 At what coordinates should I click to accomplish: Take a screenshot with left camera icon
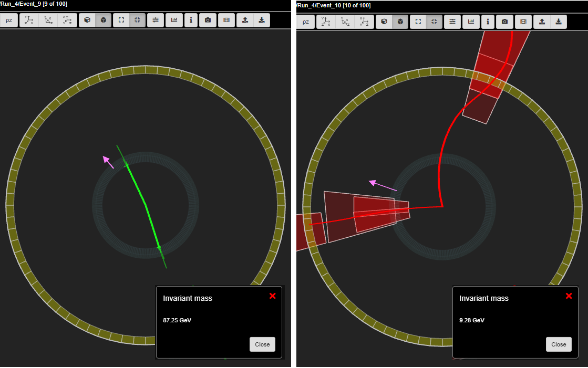[208, 20]
